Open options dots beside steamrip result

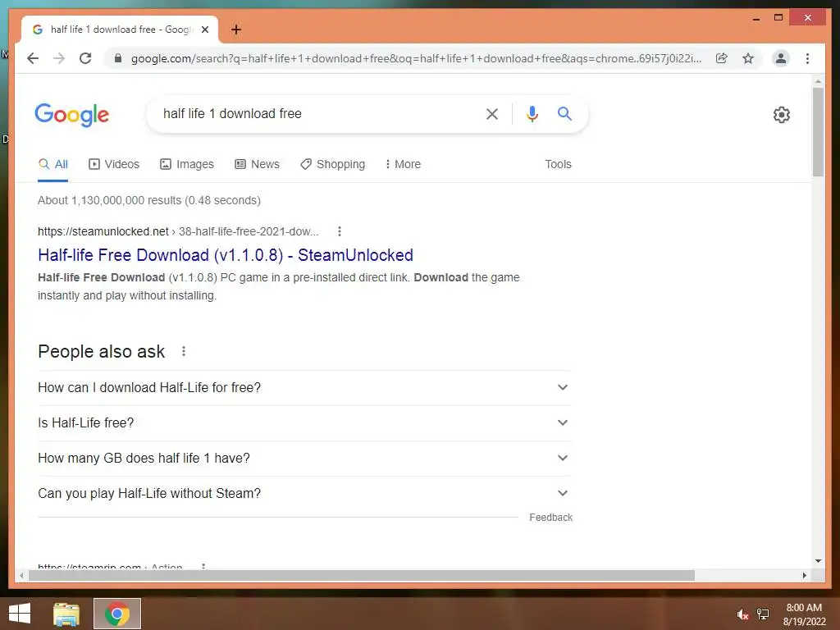(x=203, y=566)
